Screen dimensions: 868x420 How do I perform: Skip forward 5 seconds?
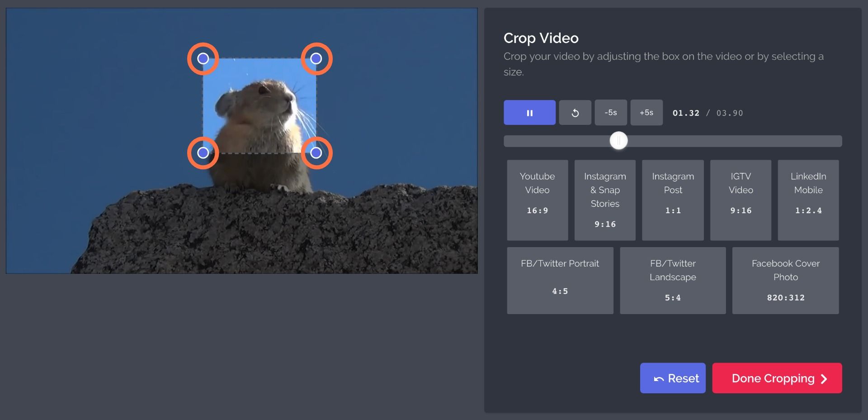coord(646,112)
